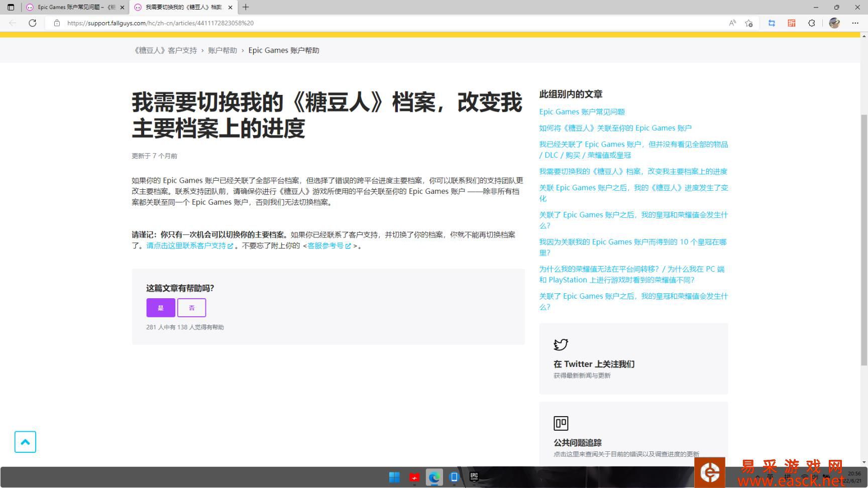Click the Twitter bird icon
This screenshot has height=488, width=868.
[561, 344]
